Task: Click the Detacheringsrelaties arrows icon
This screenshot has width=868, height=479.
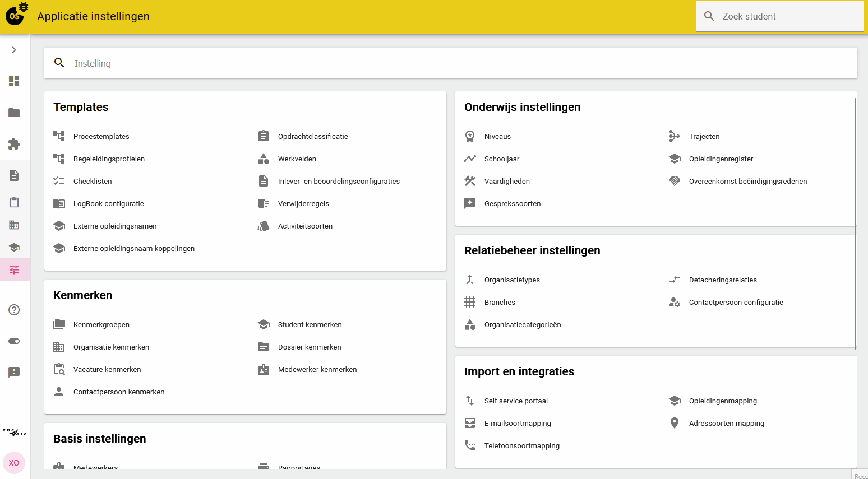Action: (675, 280)
